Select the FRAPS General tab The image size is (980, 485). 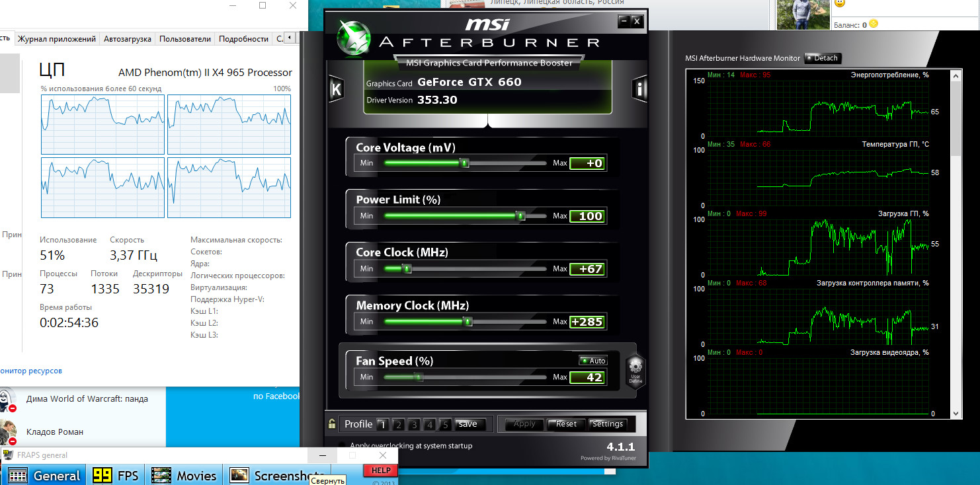point(45,476)
